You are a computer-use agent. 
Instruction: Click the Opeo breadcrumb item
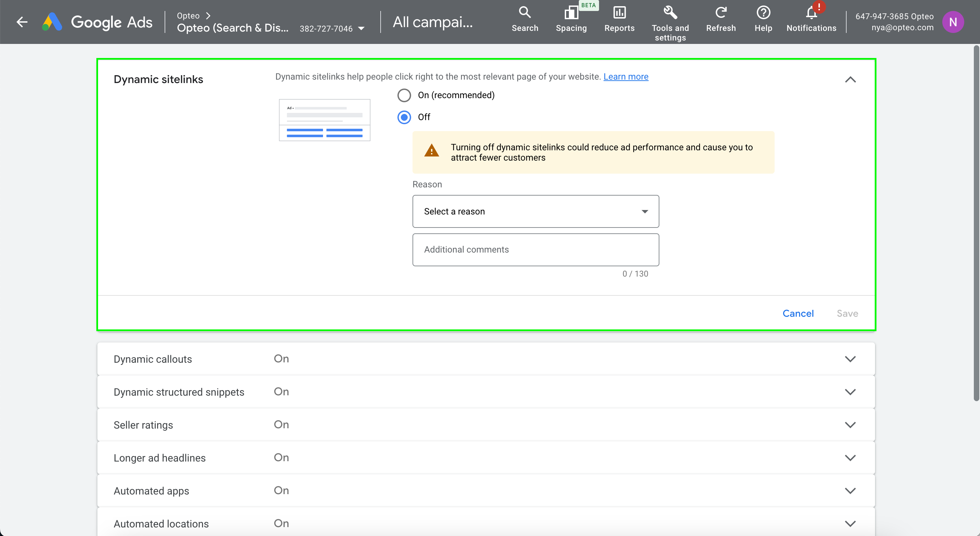click(188, 15)
